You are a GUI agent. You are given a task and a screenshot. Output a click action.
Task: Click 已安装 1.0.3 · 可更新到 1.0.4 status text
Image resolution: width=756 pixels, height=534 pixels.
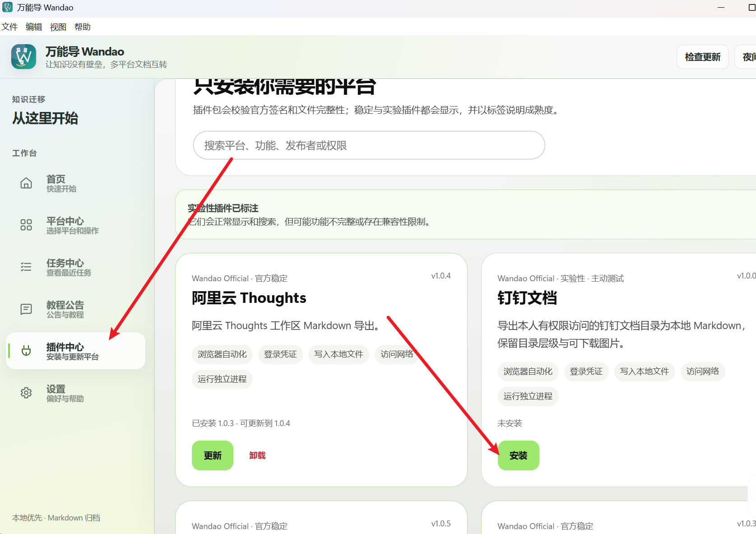[241, 423]
